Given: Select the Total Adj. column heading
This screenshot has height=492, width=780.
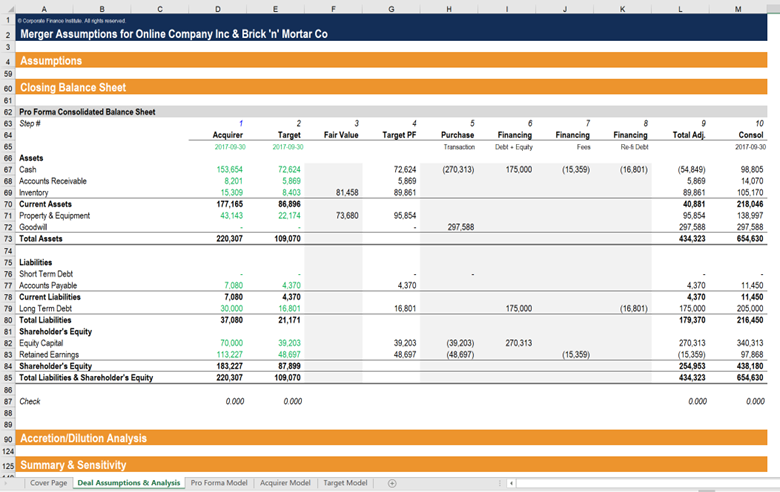Looking at the screenshot, I should [x=688, y=135].
